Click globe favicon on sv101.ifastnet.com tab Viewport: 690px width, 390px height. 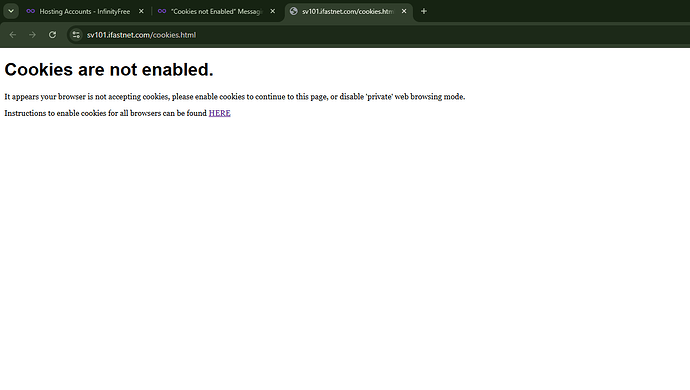tap(294, 11)
